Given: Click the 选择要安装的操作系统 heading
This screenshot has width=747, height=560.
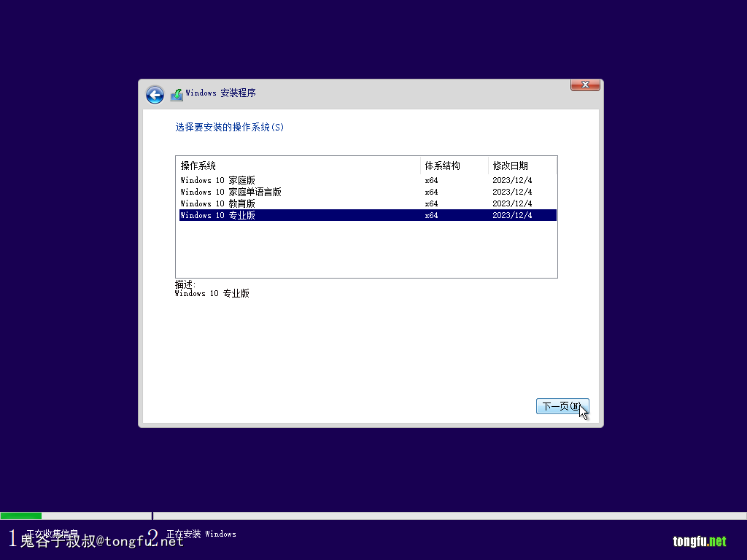Looking at the screenshot, I should [229, 127].
